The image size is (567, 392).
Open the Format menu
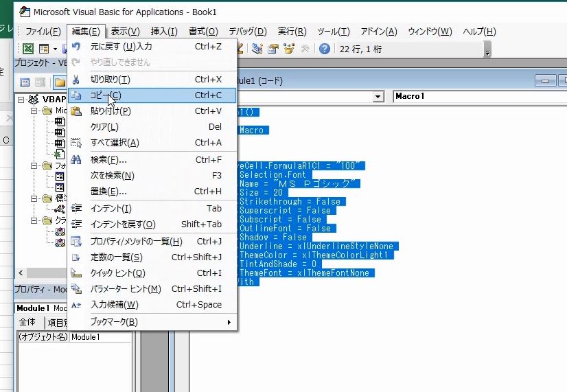pos(203,32)
